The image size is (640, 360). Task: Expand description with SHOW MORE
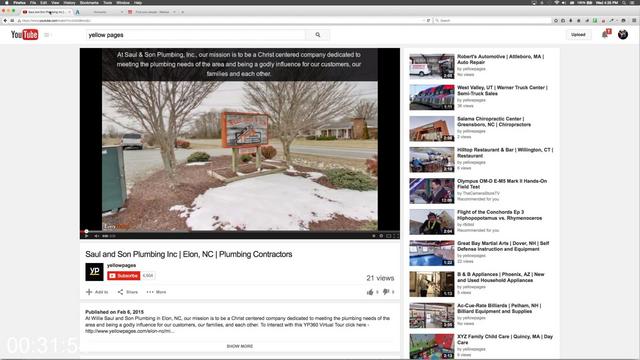tap(240, 346)
